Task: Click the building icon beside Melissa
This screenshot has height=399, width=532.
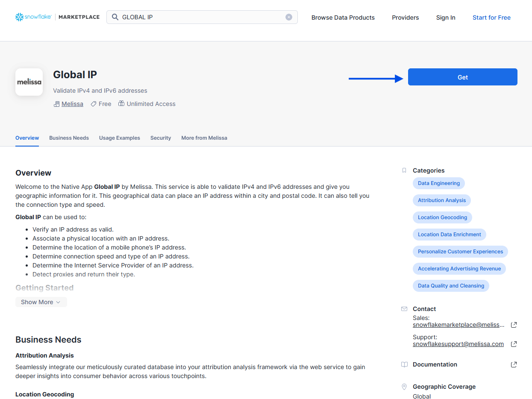Action: tap(56, 104)
